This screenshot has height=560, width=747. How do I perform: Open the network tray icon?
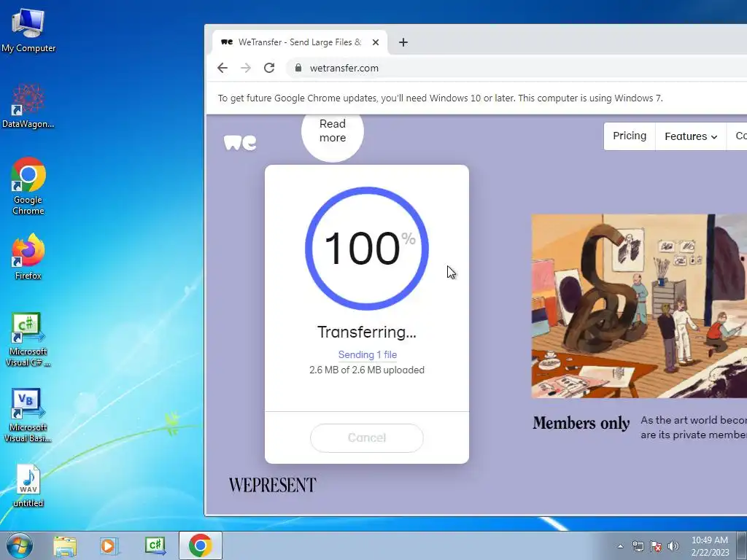coord(638,546)
